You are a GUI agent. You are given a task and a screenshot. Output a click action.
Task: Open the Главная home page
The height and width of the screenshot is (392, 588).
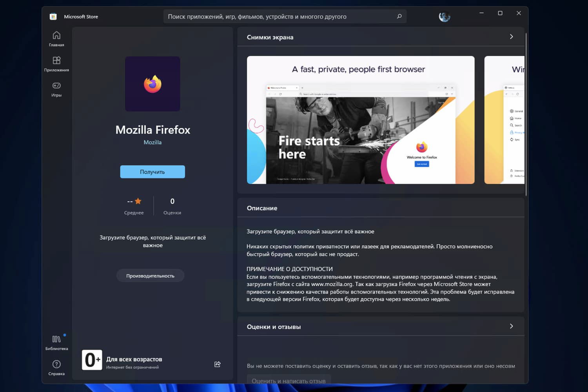click(x=56, y=39)
